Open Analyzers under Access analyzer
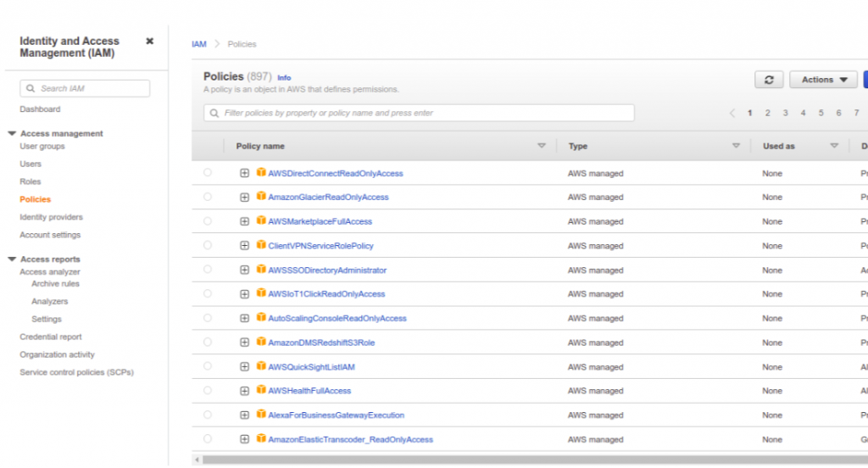The height and width of the screenshot is (468, 868). click(x=49, y=301)
